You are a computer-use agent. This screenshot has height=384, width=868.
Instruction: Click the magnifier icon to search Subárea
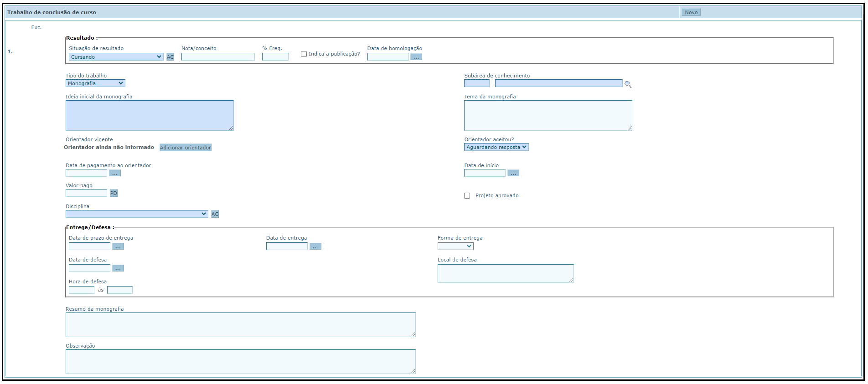[628, 84]
